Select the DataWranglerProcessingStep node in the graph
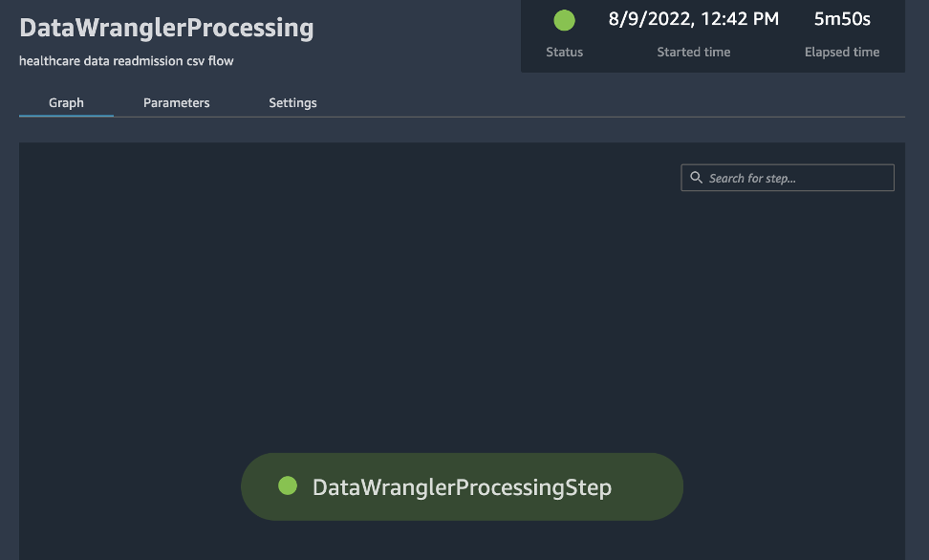The width and height of the screenshot is (929, 560). click(462, 486)
